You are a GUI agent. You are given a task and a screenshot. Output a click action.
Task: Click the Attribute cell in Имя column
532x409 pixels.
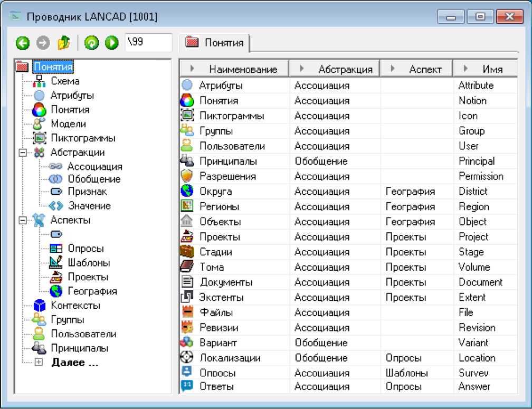[x=476, y=85]
